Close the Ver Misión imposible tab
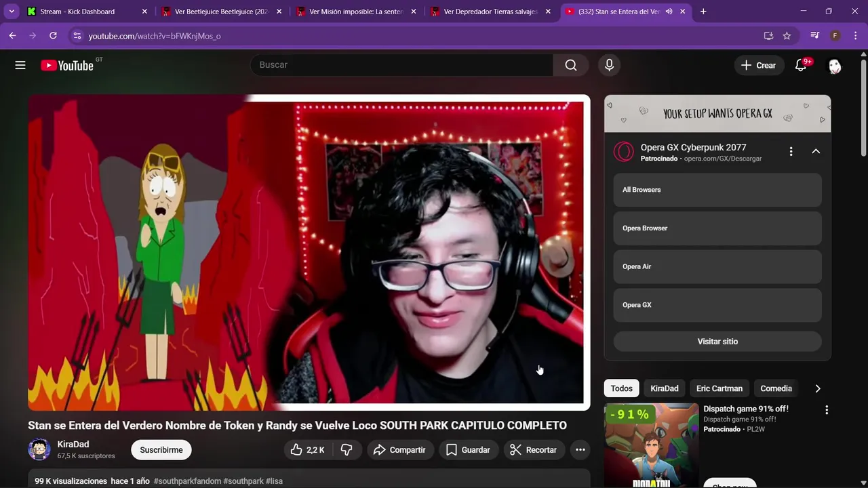868x488 pixels. (x=413, y=12)
